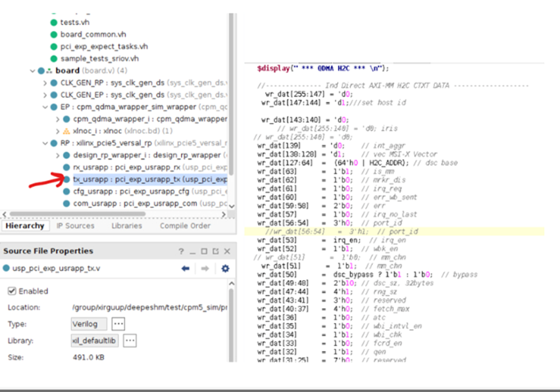Click the Type field showing Verilog
Viewport: 560px width, 392px height.
click(89, 324)
